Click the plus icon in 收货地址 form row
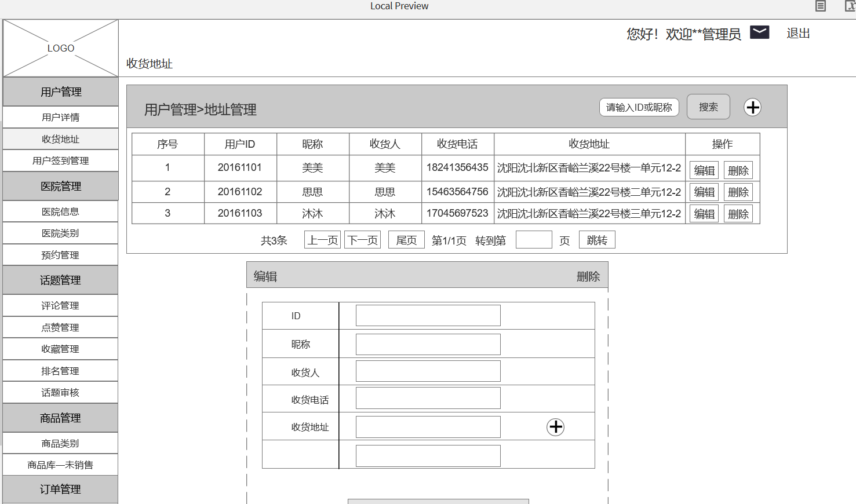This screenshot has height=504, width=856. 555,427
